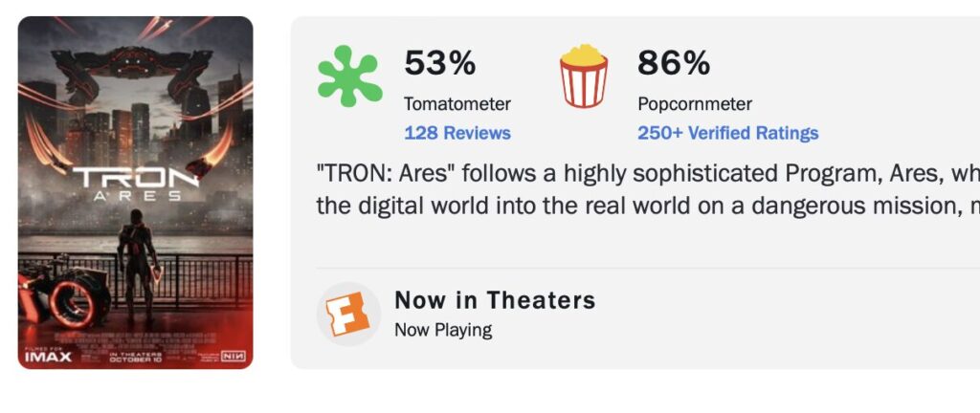Click the Now Playing status text
This screenshot has width=980, height=413.
click(443, 330)
